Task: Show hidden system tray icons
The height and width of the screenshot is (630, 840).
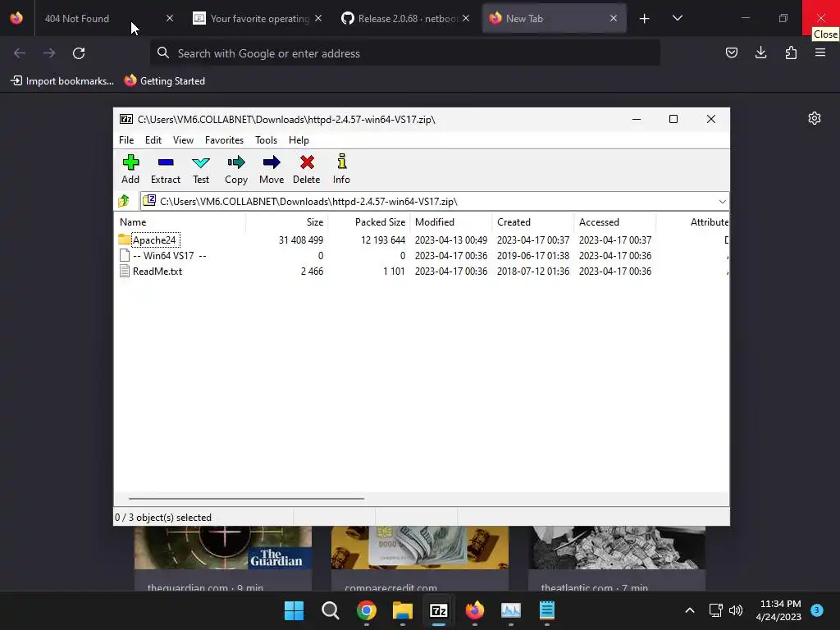Action: coord(690,610)
